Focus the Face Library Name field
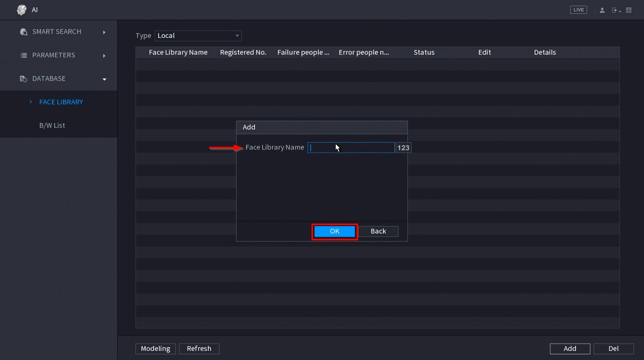Screen dimensions: 644x360 (350, 148)
